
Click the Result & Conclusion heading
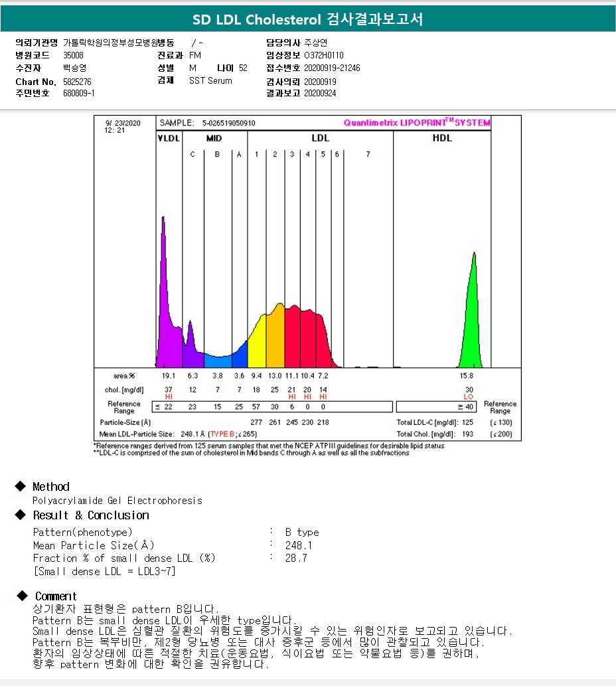91,515
